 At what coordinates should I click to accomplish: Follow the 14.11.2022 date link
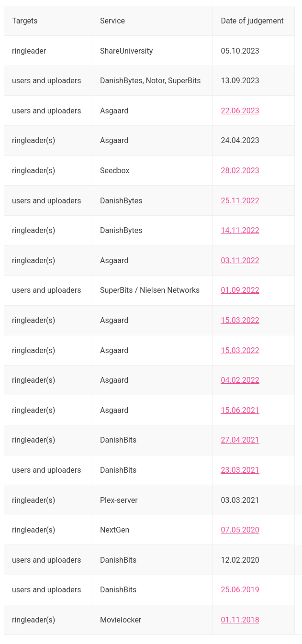pos(240,230)
